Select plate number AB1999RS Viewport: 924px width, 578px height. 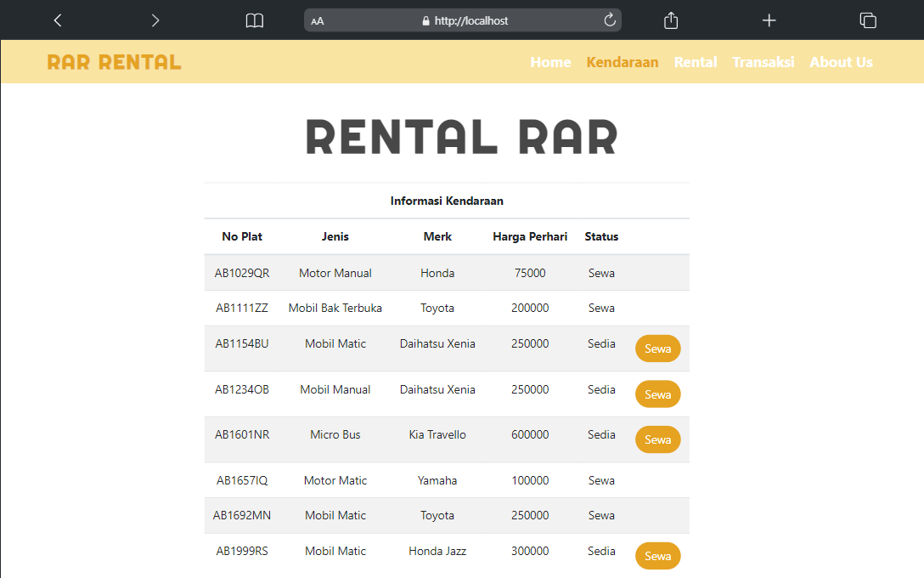[242, 551]
